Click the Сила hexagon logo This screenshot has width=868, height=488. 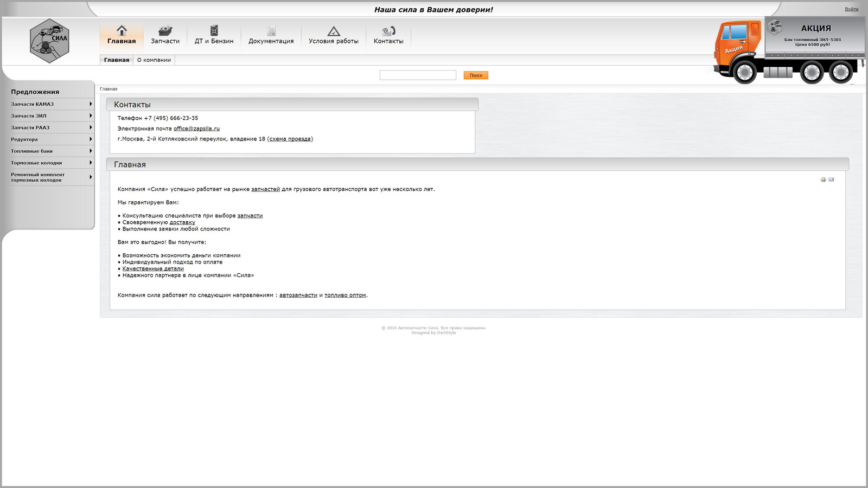tap(49, 41)
